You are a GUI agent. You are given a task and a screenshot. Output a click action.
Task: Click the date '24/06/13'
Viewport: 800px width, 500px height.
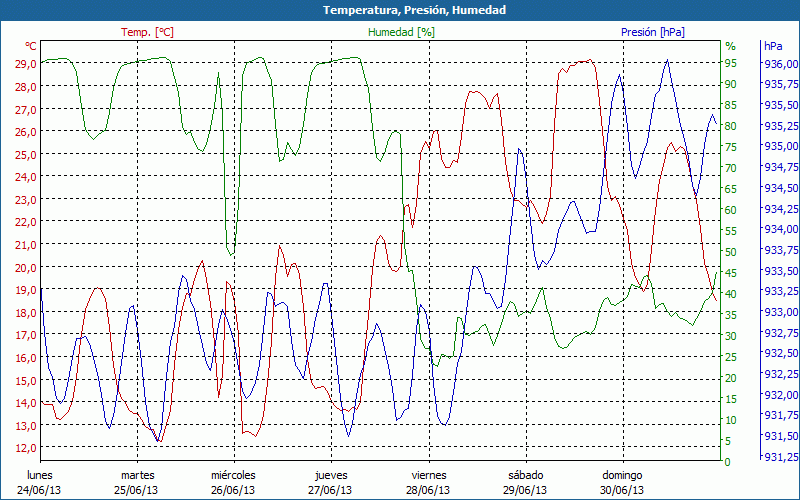pyautogui.click(x=39, y=490)
